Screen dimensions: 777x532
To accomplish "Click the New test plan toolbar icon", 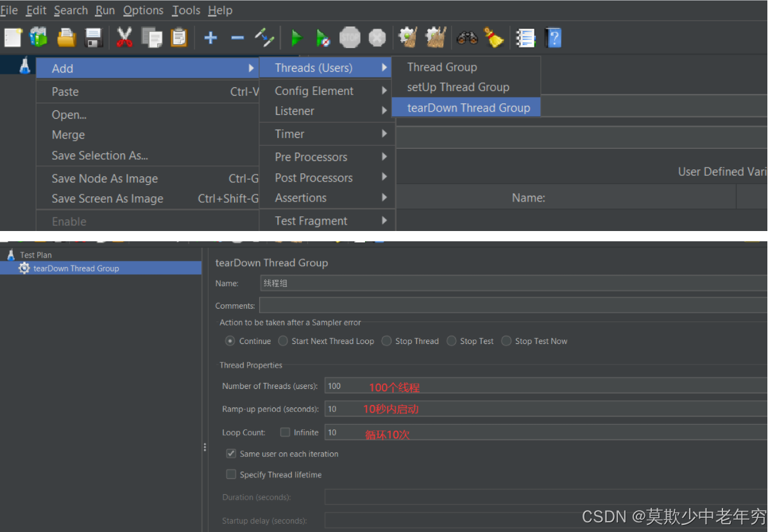I will tap(13, 38).
